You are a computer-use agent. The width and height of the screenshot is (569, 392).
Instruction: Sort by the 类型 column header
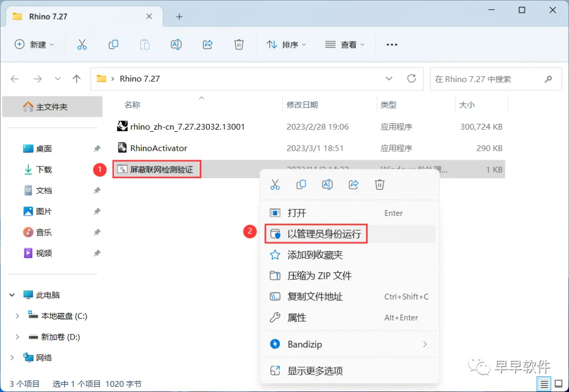(388, 105)
